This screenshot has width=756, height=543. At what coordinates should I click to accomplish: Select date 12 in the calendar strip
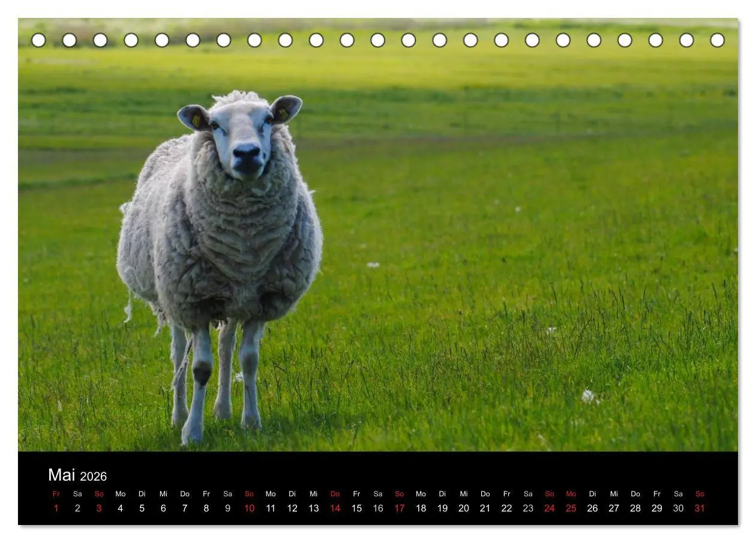click(292, 509)
